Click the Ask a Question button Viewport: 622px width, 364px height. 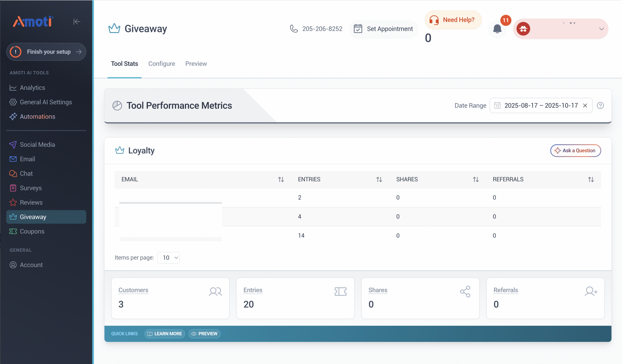pyautogui.click(x=575, y=151)
